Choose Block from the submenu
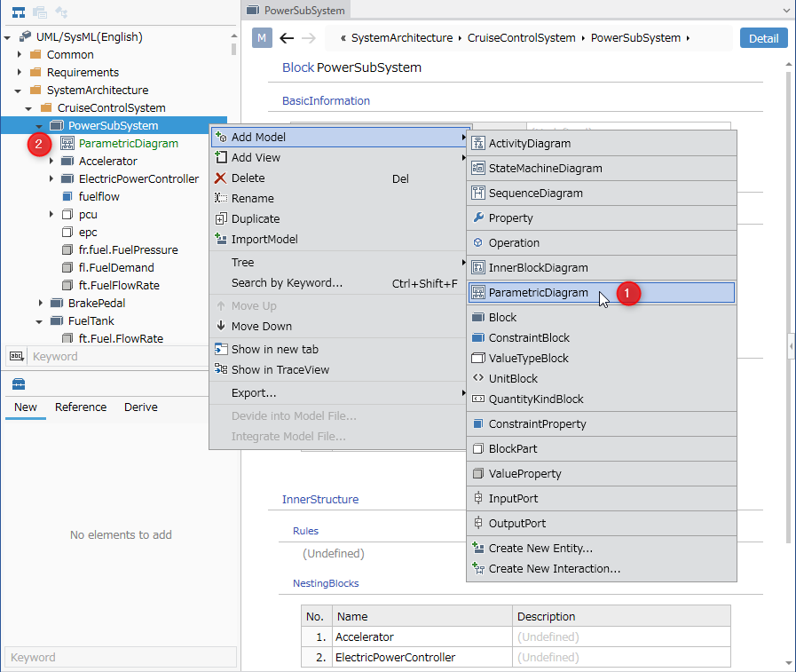Screen dimensions: 796x672 [x=602, y=318]
